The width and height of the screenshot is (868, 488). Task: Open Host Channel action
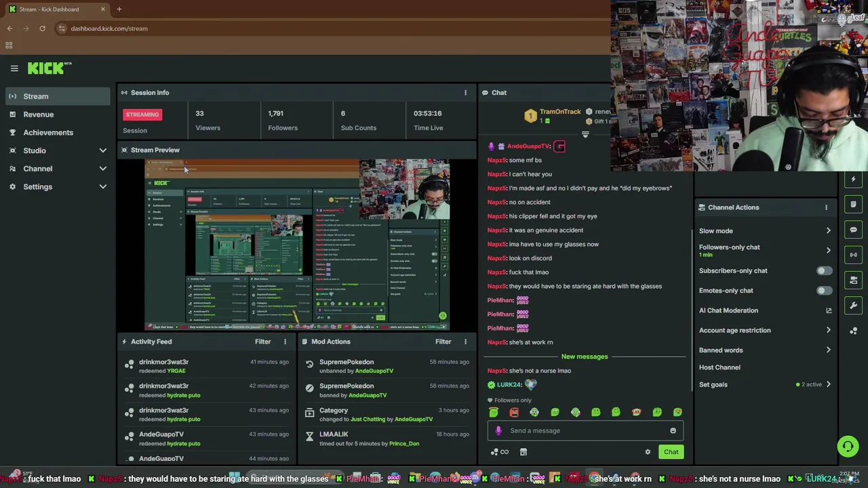coord(719,367)
